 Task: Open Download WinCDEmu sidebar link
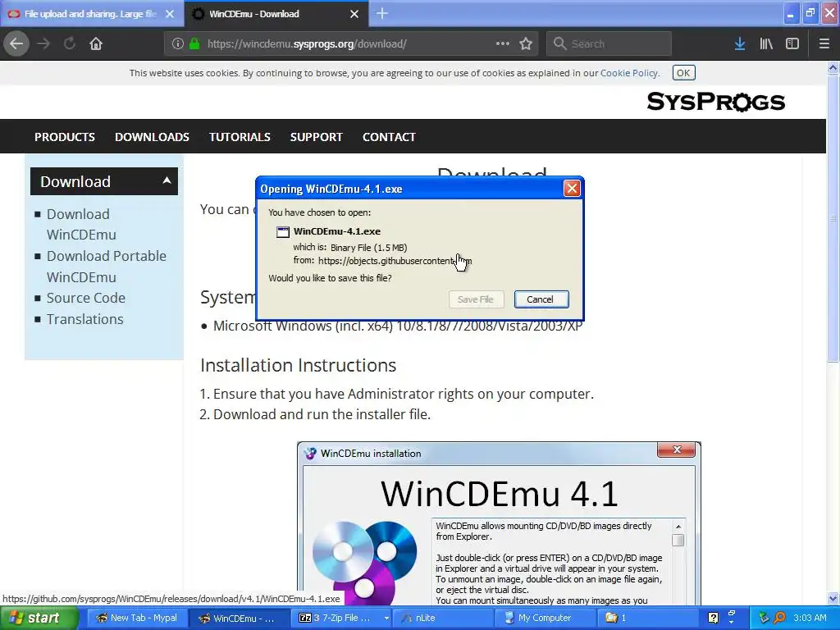coord(81,225)
